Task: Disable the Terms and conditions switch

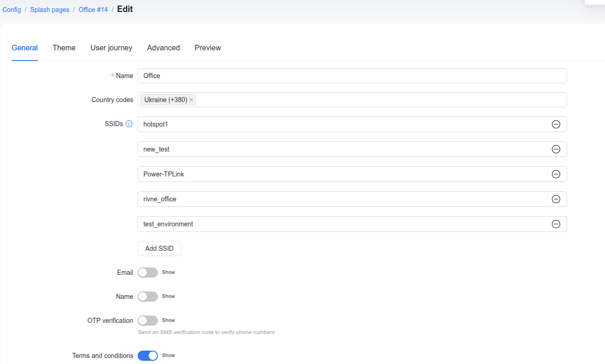Action: (x=148, y=356)
